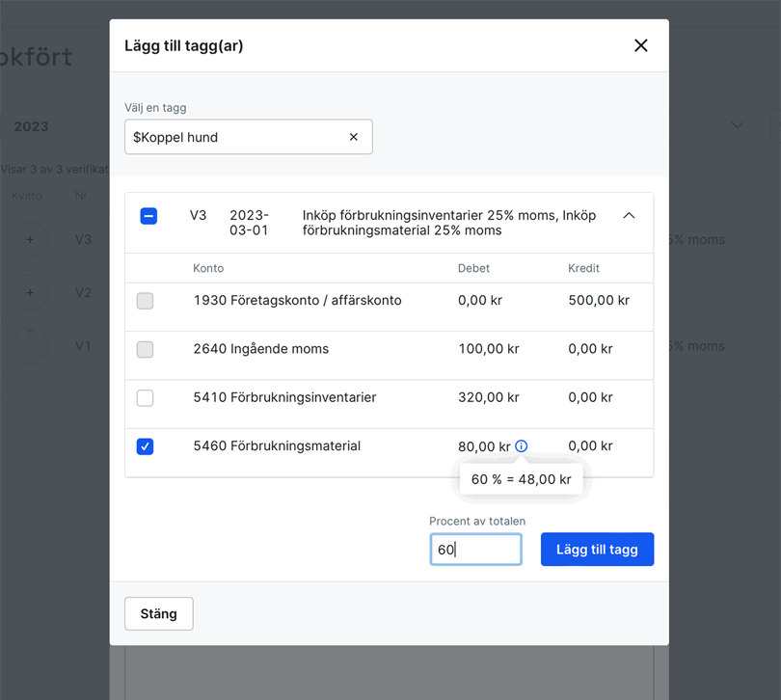Viewport: 781px width, 700px height.
Task: Click the Stäng button
Action: pyautogui.click(x=158, y=613)
